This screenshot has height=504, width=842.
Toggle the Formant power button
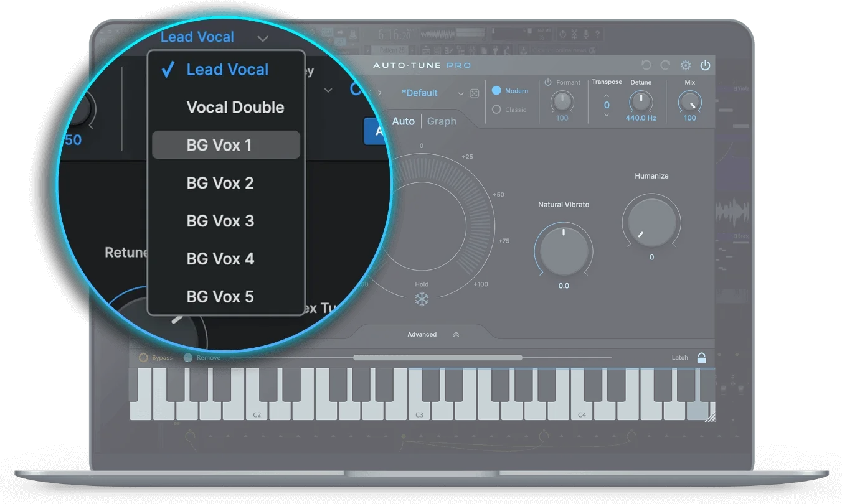click(x=548, y=82)
